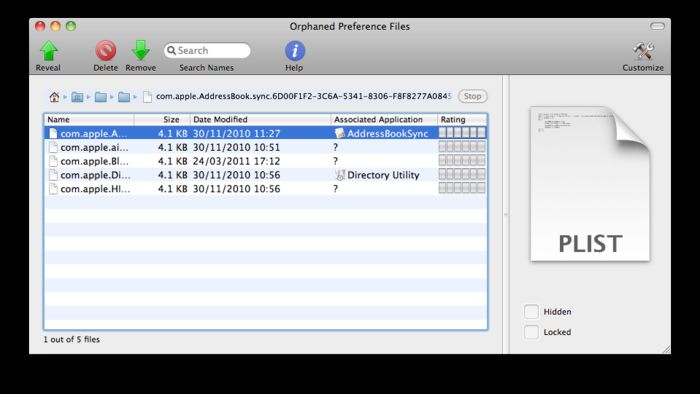Set rating for the com.apple.Bl... row
The height and width of the screenshot is (394, 700).
click(462, 161)
